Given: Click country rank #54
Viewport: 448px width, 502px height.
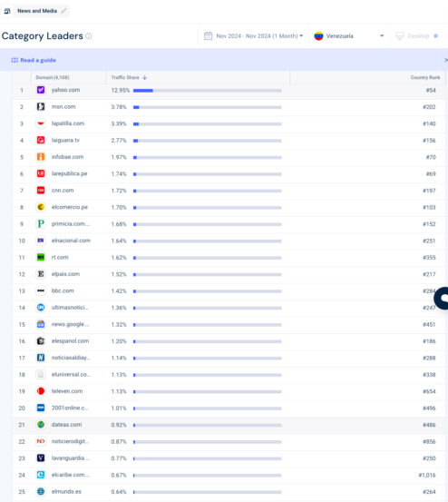Looking at the screenshot, I should pyautogui.click(x=431, y=90).
